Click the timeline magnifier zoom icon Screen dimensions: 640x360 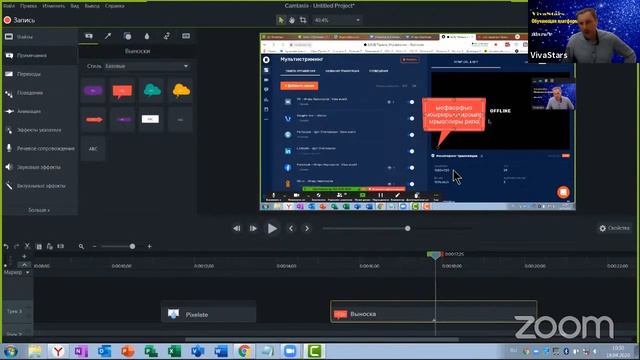[x=81, y=247]
